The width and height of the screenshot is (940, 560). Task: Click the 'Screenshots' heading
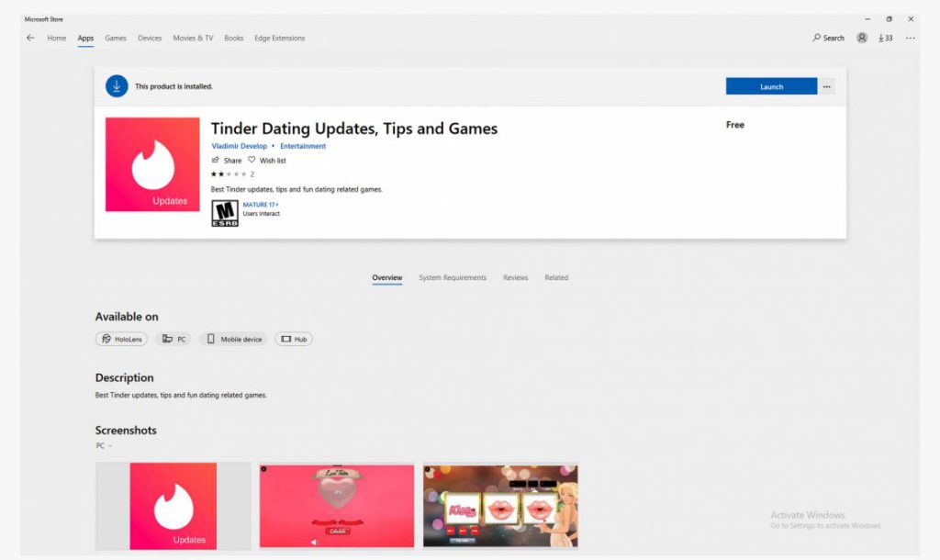126,430
